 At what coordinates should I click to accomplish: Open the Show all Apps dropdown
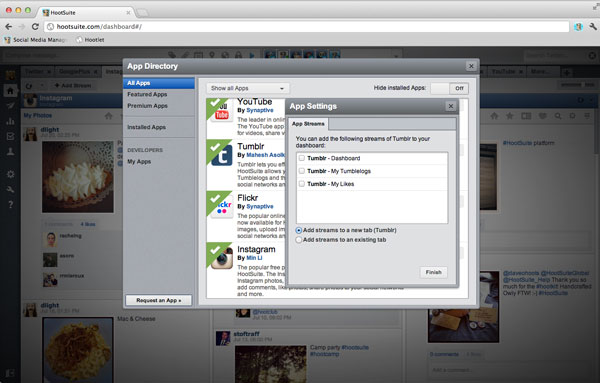[x=248, y=88]
